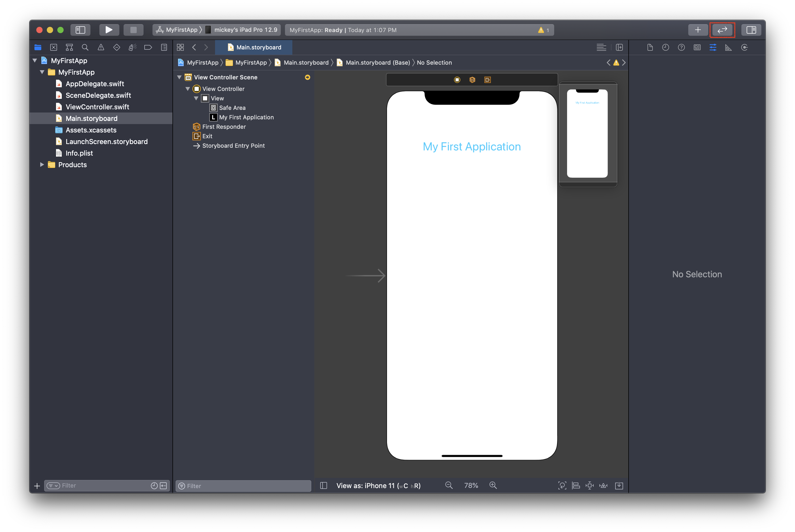795x532 pixels.
Task: Run the app with the Play button
Action: 109,30
